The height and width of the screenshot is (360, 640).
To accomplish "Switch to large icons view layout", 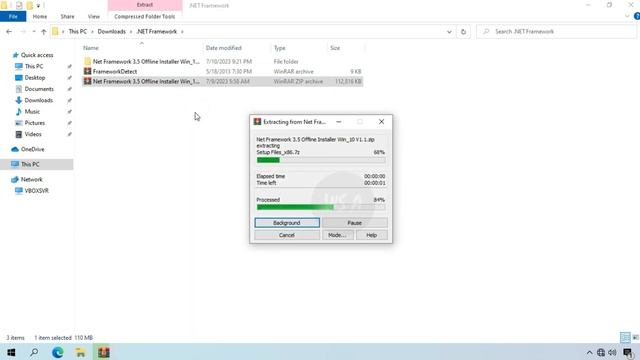I will point(636,337).
